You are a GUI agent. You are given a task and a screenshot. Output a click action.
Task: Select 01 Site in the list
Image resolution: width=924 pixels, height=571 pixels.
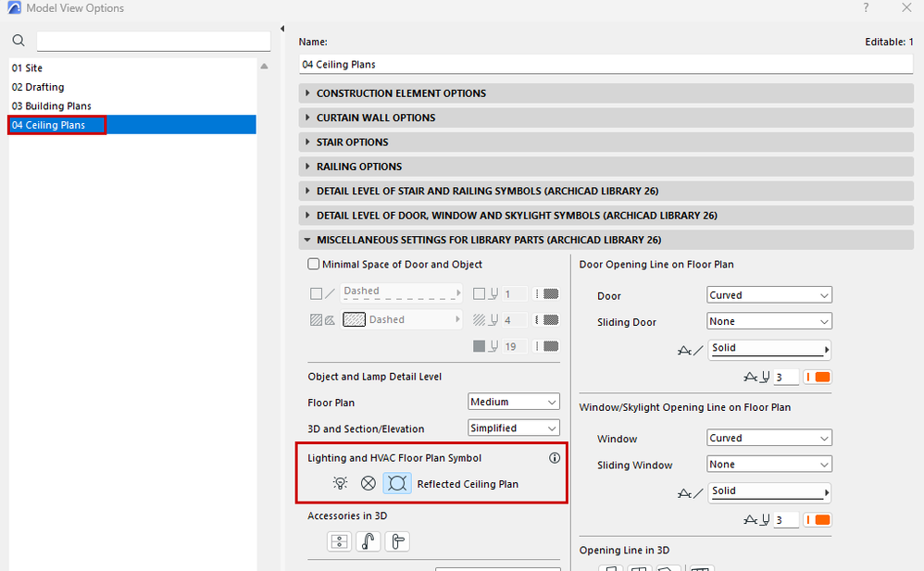click(x=28, y=68)
